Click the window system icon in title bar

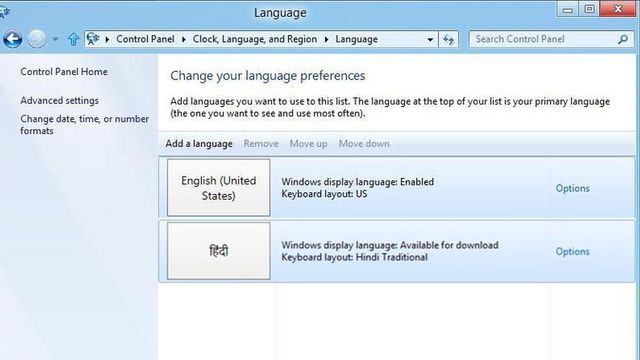[x=4, y=12]
